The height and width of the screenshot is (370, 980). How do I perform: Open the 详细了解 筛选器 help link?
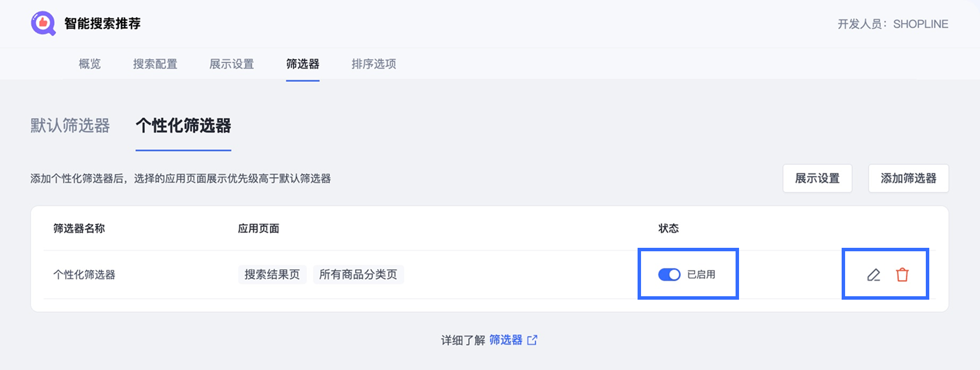click(x=506, y=340)
